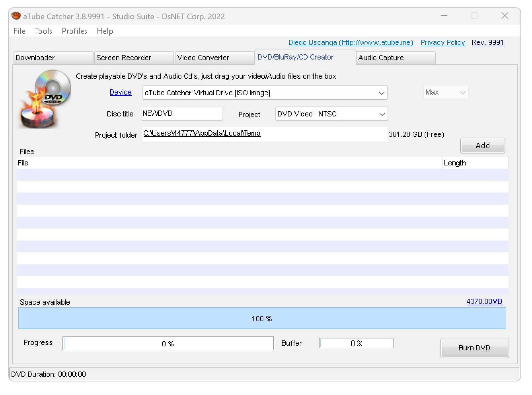Expand the Max speed dropdown
The height and width of the screenshot is (395, 532).
tap(446, 92)
